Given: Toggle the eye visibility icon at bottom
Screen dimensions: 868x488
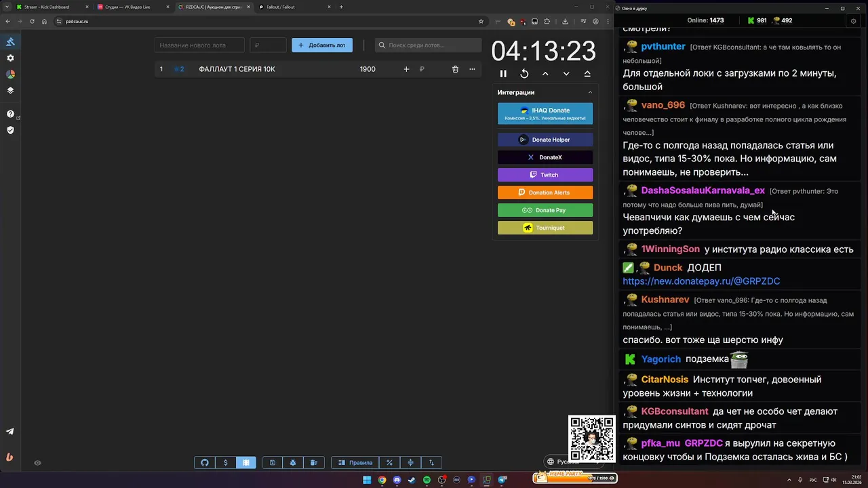Looking at the screenshot, I should tap(38, 463).
